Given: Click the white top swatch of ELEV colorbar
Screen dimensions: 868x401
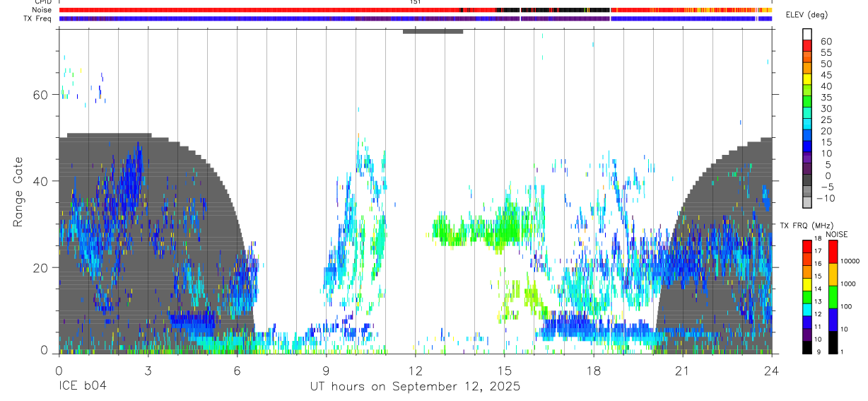Looking at the screenshot, I should 807,34.
